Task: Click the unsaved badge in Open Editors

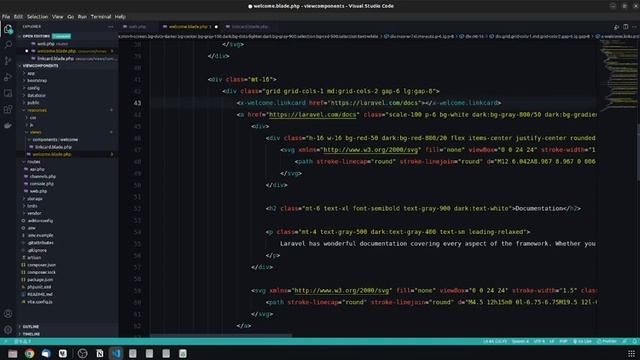Action: (x=61, y=36)
